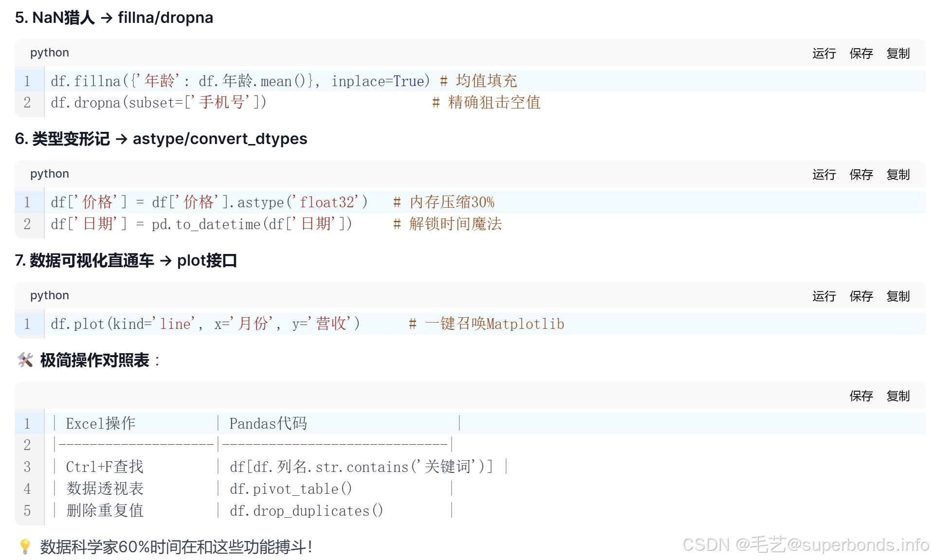Click 运行 on the plot code block
Image resolution: width=931 pixels, height=560 pixels.
pyautogui.click(x=824, y=296)
